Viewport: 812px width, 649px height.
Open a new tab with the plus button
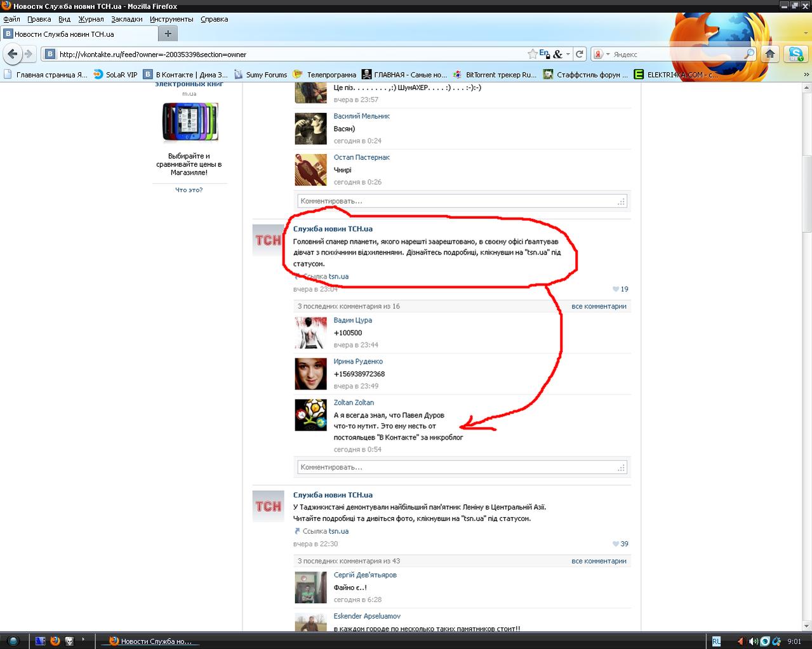pos(168,34)
